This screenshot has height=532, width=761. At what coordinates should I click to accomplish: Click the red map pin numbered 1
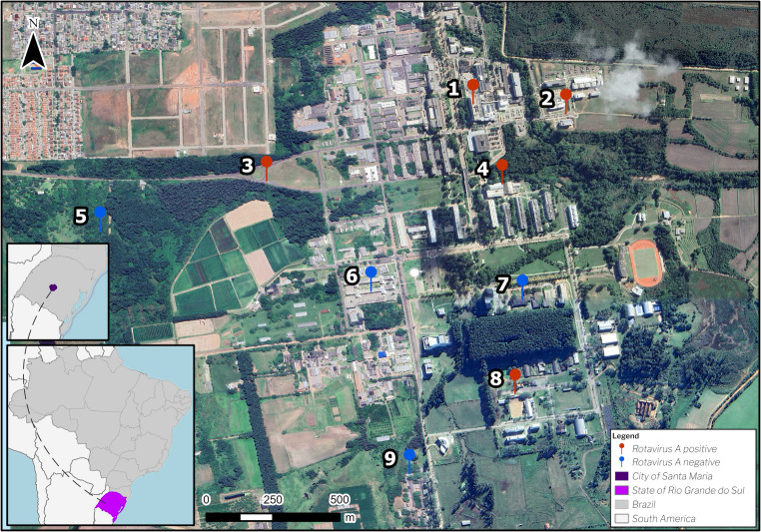(473, 91)
